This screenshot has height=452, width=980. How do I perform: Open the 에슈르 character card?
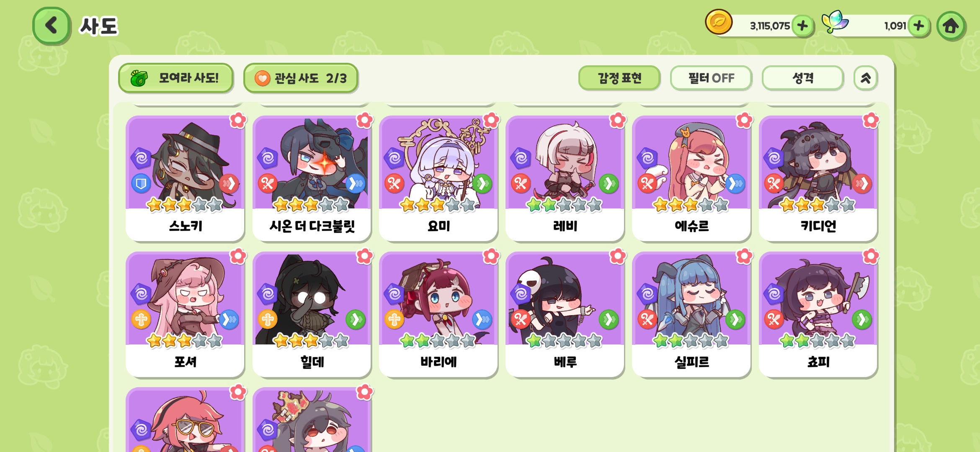click(x=691, y=178)
